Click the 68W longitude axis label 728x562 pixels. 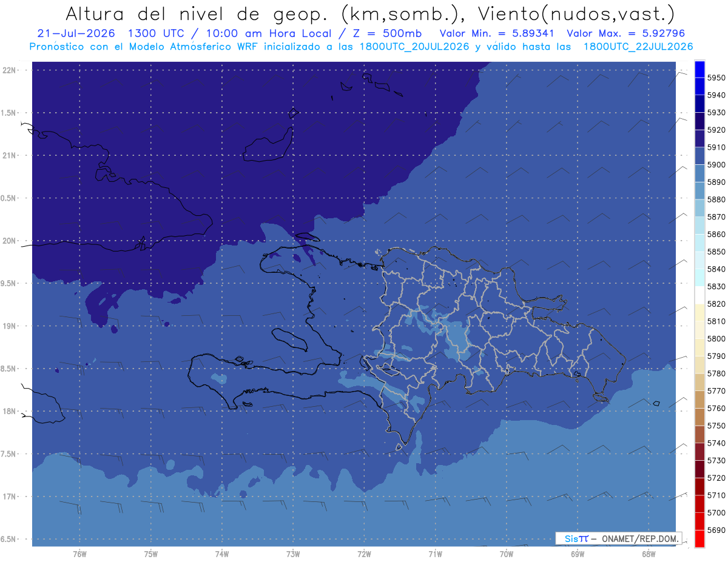649,554
